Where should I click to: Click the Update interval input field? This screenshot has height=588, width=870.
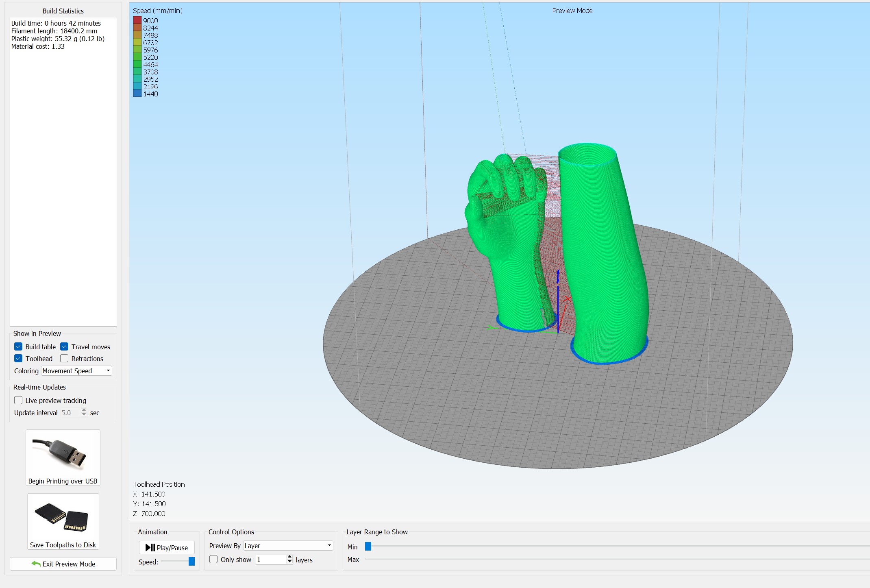(x=70, y=413)
